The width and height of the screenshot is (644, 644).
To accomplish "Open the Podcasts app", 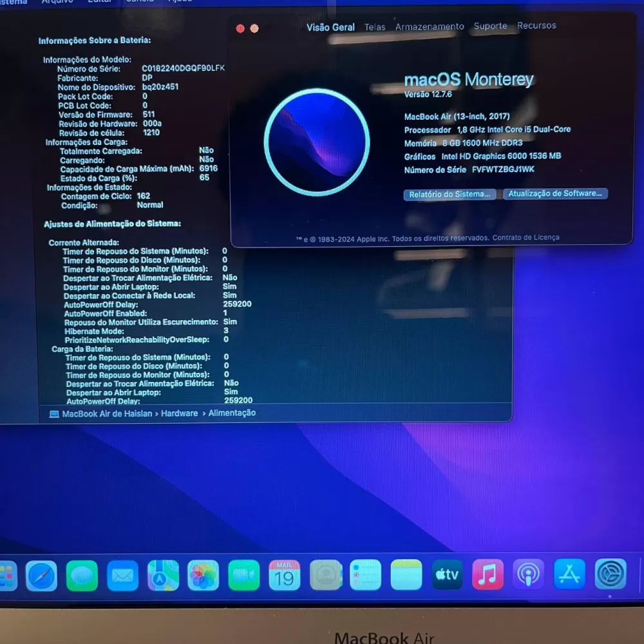I will [529, 574].
